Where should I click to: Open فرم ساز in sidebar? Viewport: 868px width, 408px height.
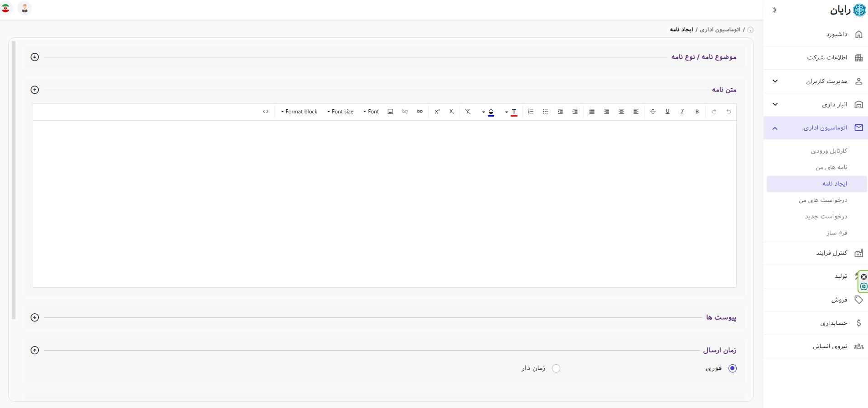tap(837, 233)
